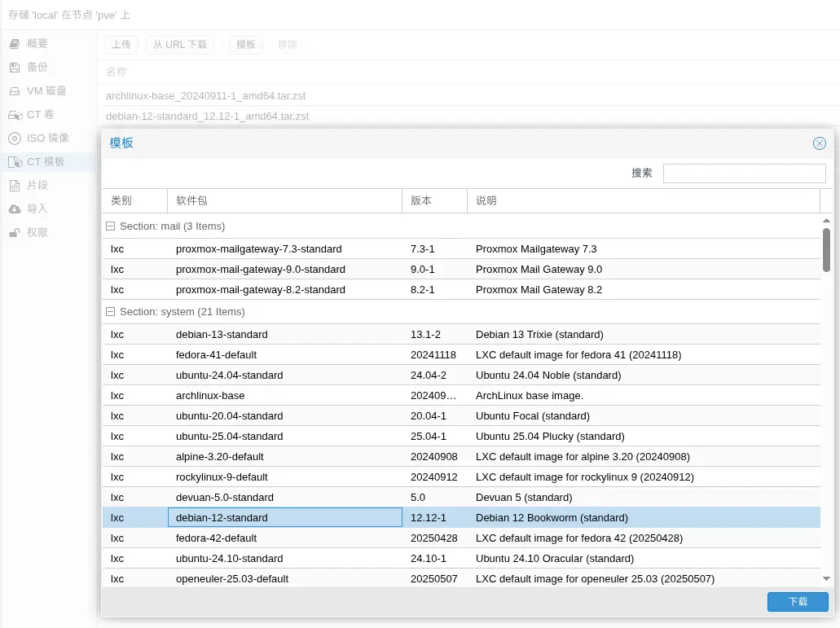Click the 导入 cloud import icon
This screenshot has height=628, width=840.
click(x=15, y=209)
